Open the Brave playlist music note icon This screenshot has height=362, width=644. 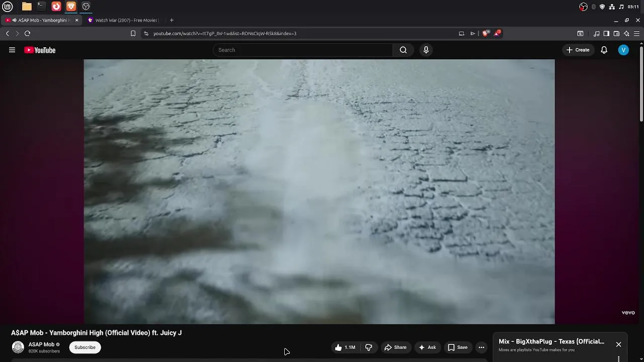coord(596,34)
